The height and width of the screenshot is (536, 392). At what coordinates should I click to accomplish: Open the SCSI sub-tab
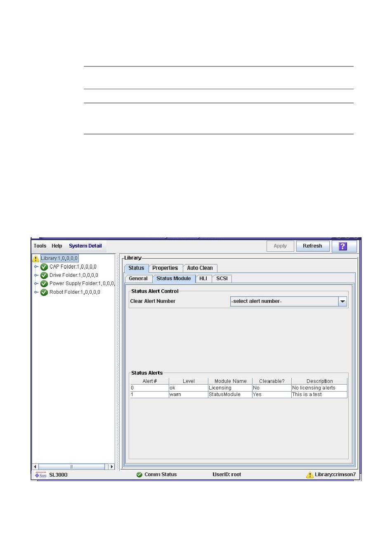222,279
